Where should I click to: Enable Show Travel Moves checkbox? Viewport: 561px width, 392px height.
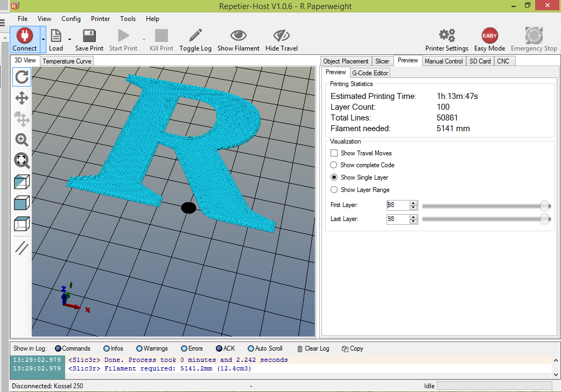pos(334,153)
